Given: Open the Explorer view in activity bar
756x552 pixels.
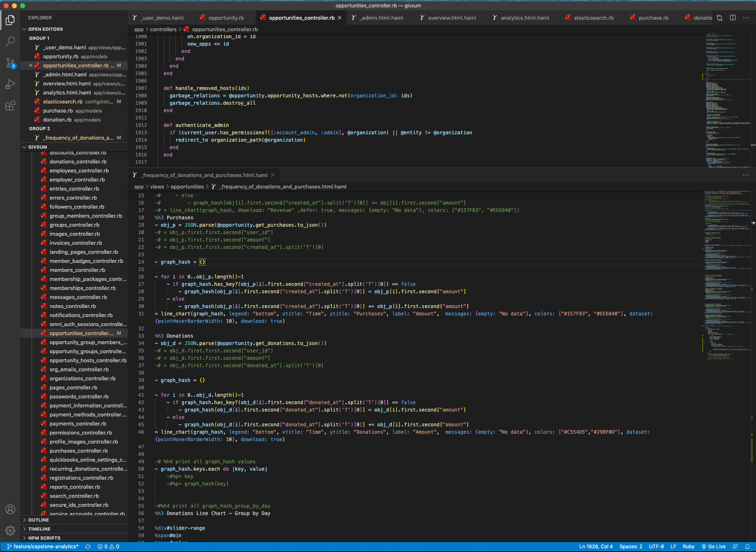Looking at the screenshot, I should (10, 20).
